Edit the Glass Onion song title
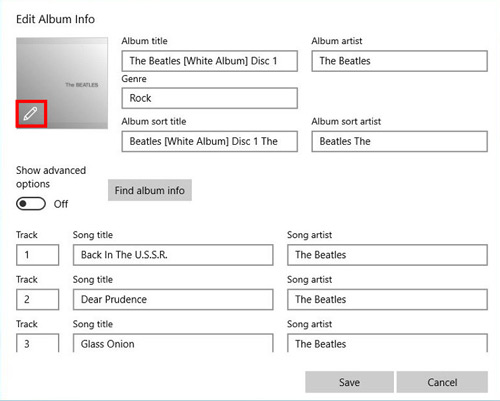500x401 pixels. click(173, 343)
